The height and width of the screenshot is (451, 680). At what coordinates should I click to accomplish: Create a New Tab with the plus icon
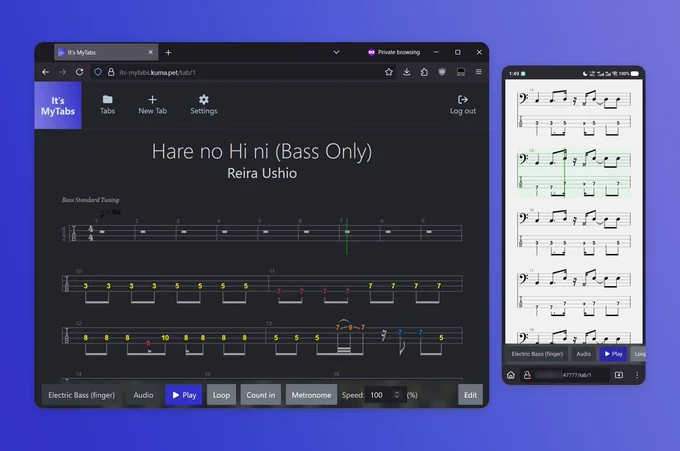tap(152, 105)
